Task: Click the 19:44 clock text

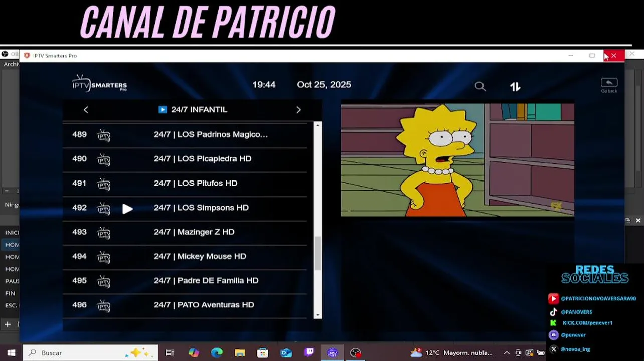Action: click(264, 85)
